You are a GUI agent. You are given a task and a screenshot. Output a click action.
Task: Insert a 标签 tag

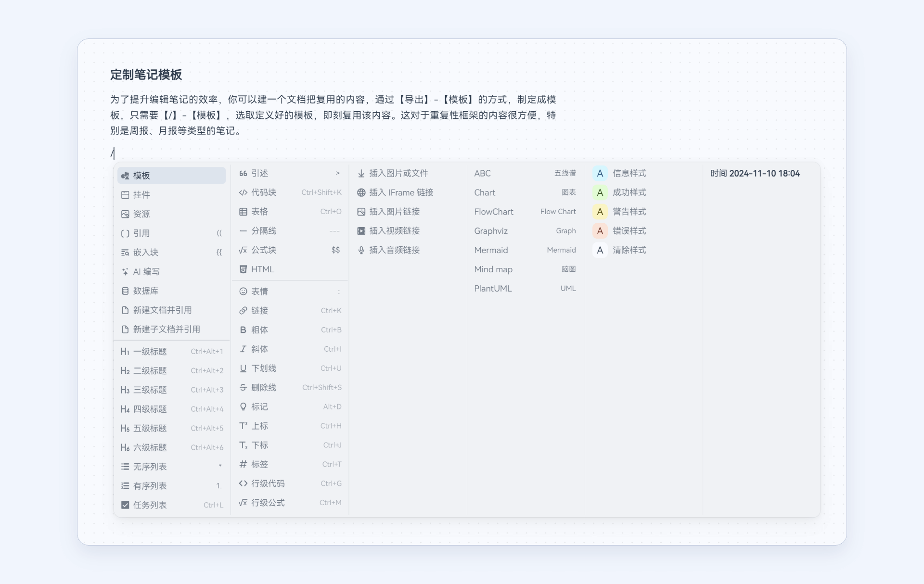tap(290, 465)
